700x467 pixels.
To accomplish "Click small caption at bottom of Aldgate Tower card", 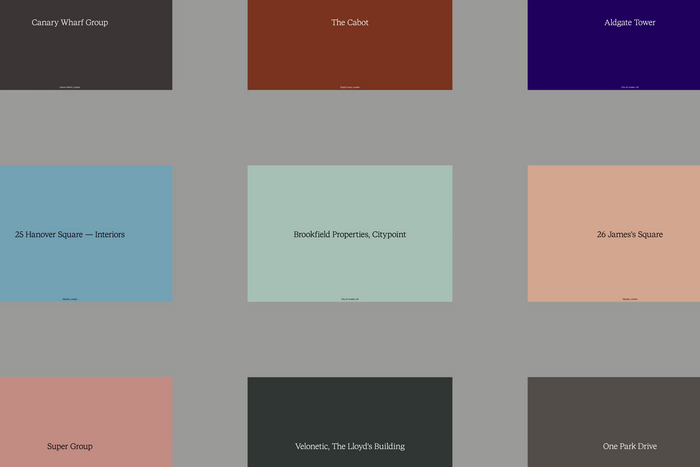I will pyautogui.click(x=630, y=86).
